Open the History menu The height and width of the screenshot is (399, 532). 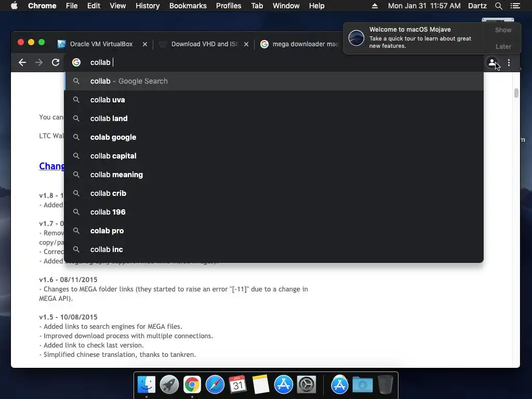tap(148, 6)
